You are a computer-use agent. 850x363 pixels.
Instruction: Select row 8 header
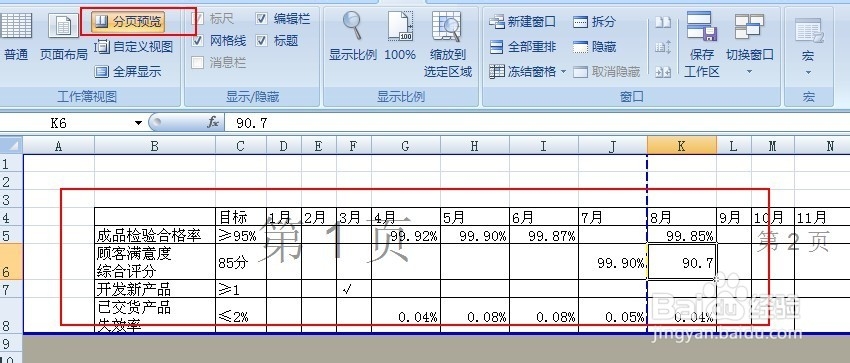point(11,315)
